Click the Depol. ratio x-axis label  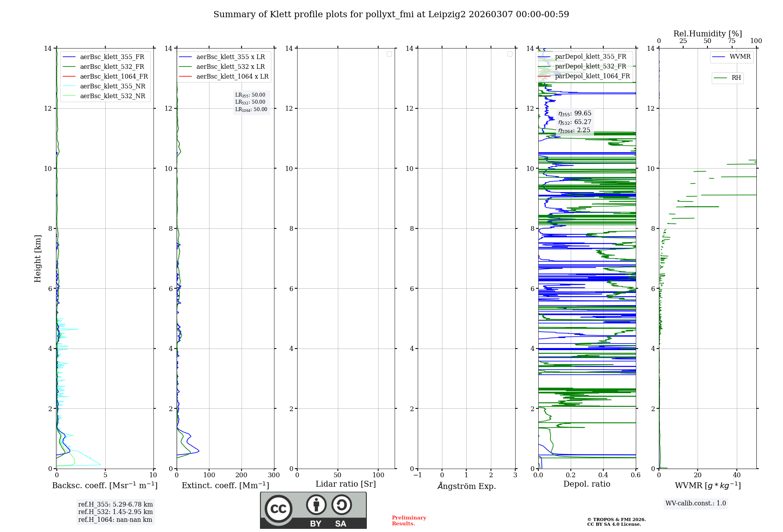coord(586,484)
